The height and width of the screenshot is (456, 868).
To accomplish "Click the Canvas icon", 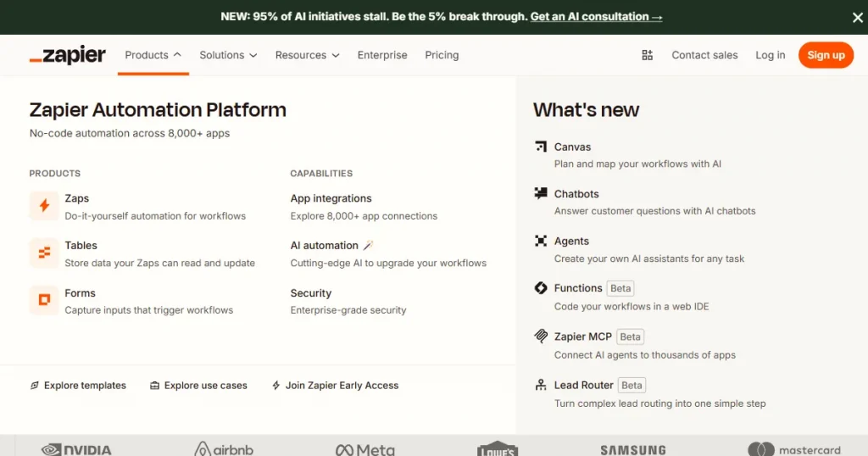I will click(x=541, y=147).
